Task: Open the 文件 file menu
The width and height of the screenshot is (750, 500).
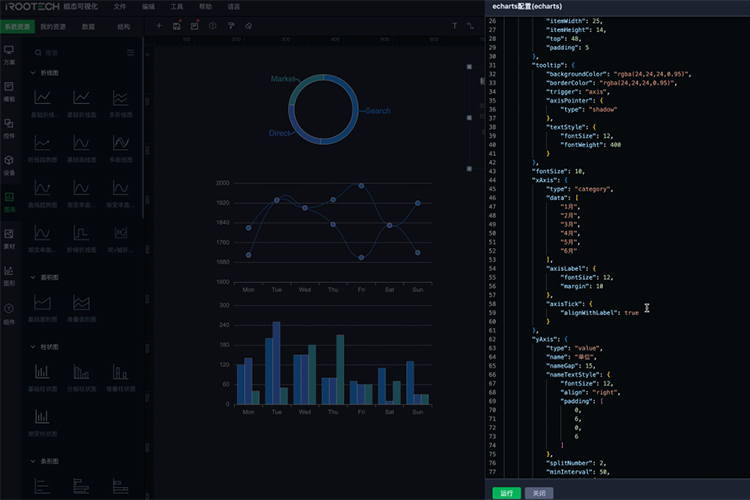Action: 120,6
